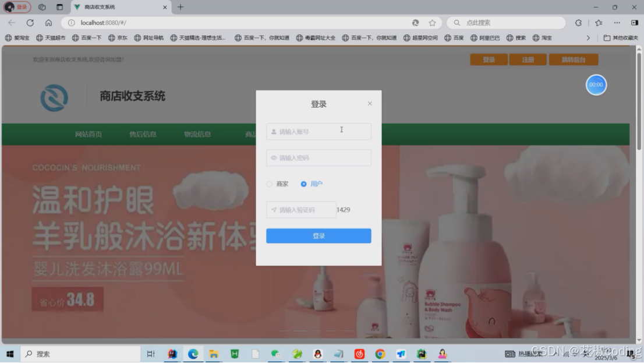
Task: Click the page vertical scrollbar
Action: pyautogui.click(x=639, y=101)
